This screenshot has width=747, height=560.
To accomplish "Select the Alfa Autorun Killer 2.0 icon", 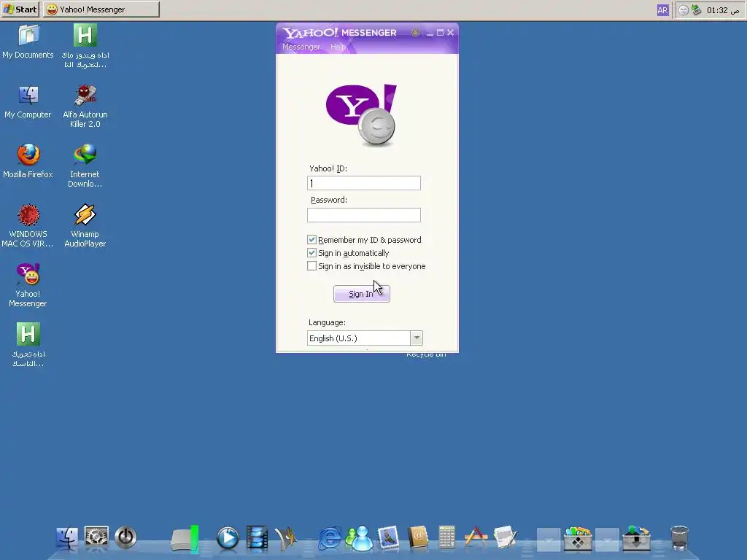I will 85,106.
